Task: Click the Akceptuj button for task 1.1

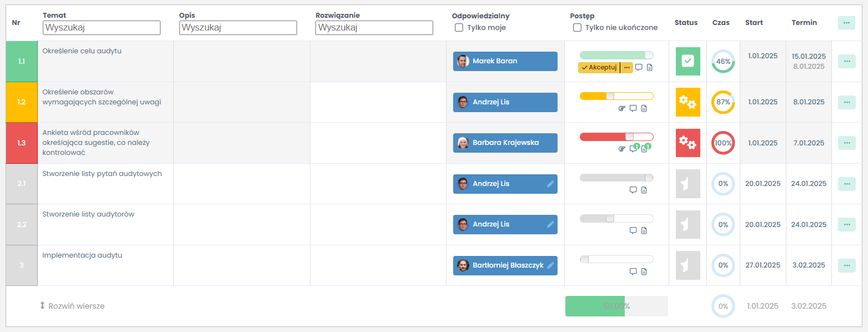Action: 599,67
